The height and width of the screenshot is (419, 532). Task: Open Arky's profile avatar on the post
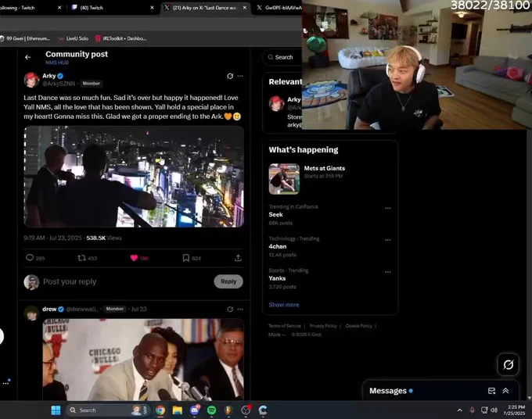[x=31, y=80]
